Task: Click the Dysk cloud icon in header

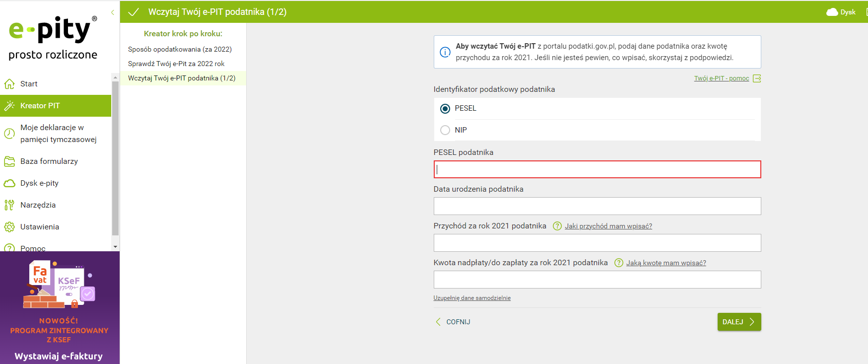Action: pyautogui.click(x=832, y=12)
